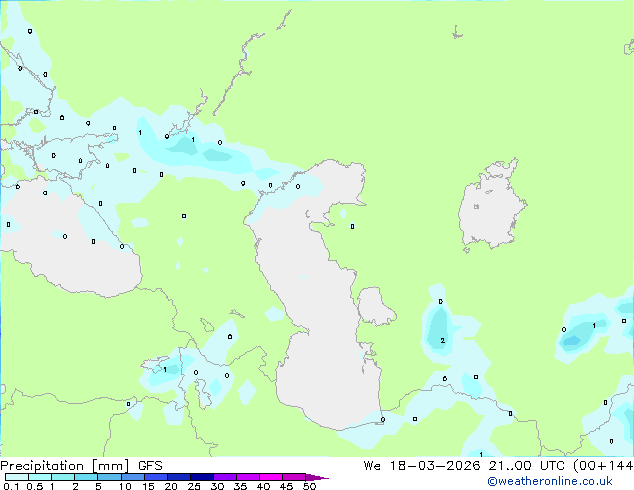Click the legend scale label '50'
The image size is (634, 490).
click(x=309, y=486)
